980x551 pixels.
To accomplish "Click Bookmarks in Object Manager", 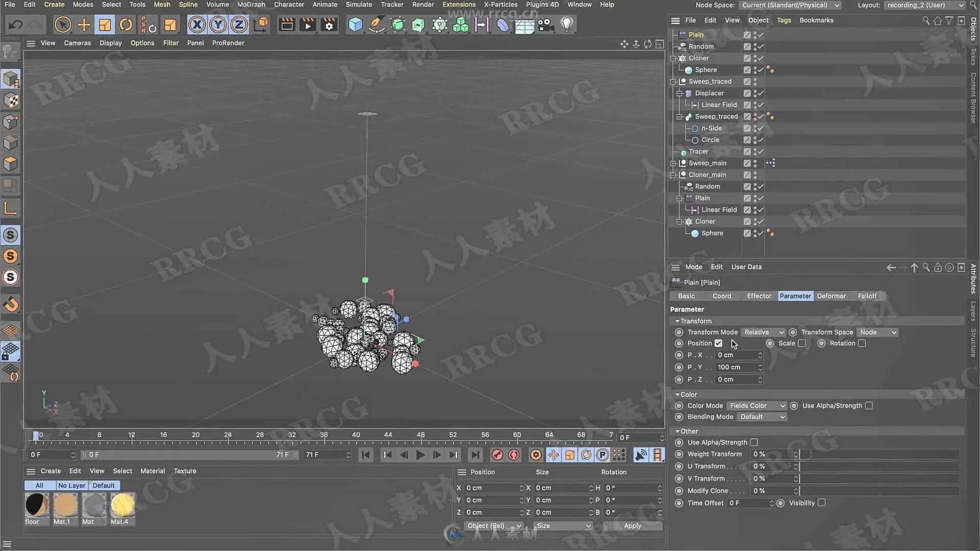I will [816, 20].
